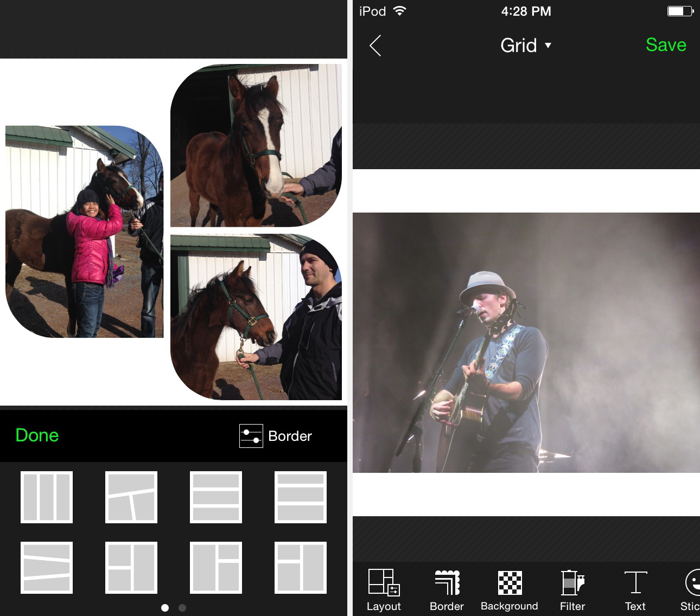700x616 pixels.
Task: Open the Layout tool
Action: pyautogui.click(x=384, y=590)
